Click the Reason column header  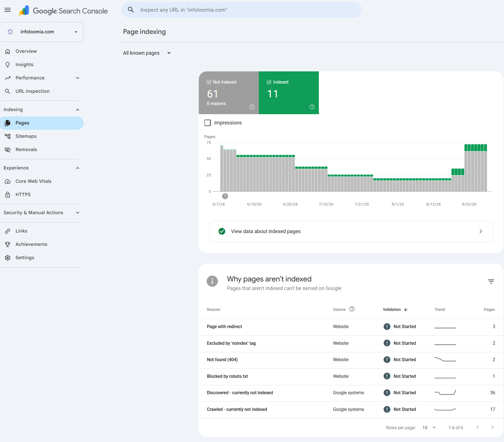tap(213, 309)
